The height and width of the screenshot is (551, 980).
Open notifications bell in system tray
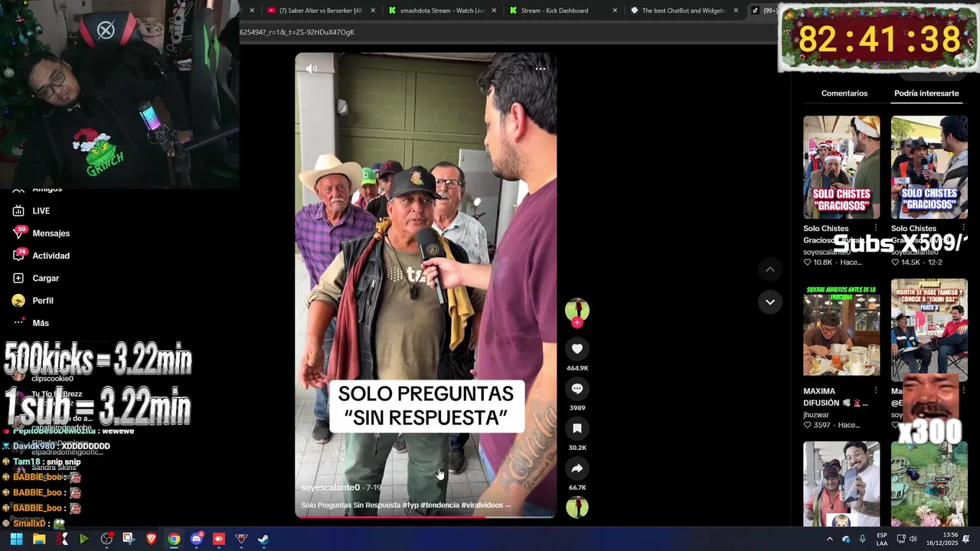coord(966,539)
